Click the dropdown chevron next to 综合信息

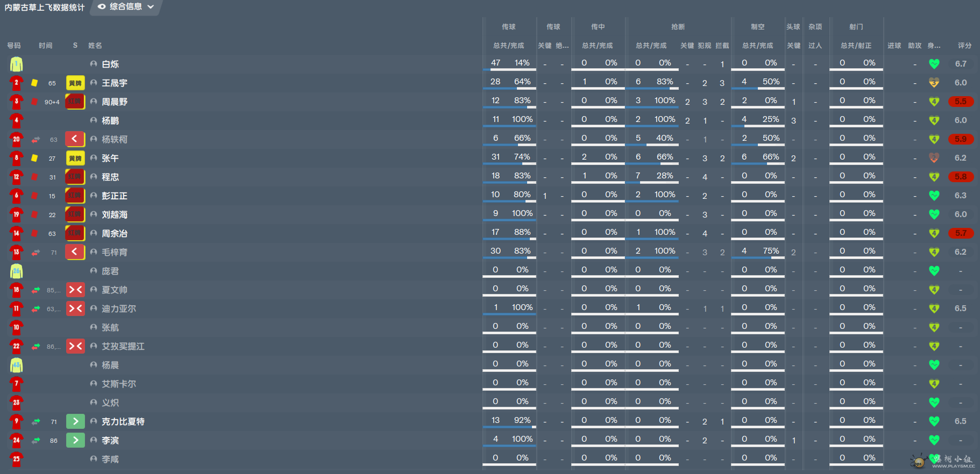pos(151,7)
